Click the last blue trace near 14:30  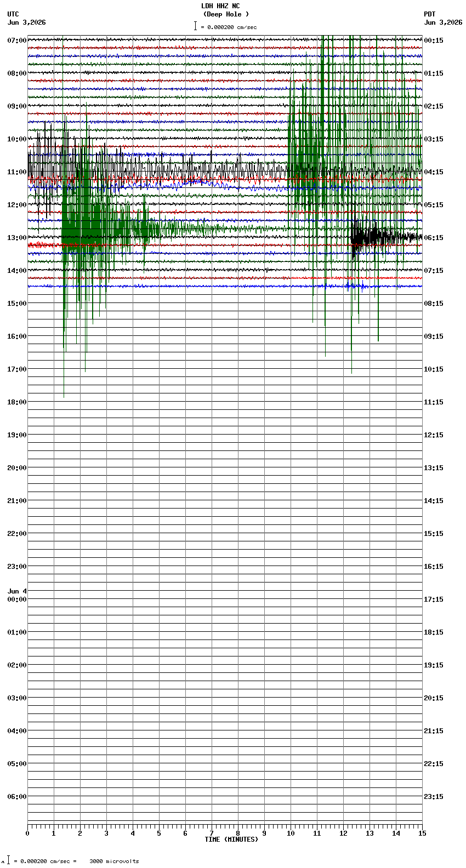225,286
